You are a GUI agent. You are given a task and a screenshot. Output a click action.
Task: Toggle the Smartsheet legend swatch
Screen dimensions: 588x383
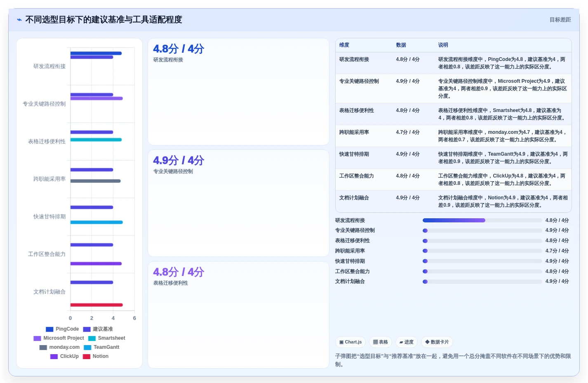[92, 339]
